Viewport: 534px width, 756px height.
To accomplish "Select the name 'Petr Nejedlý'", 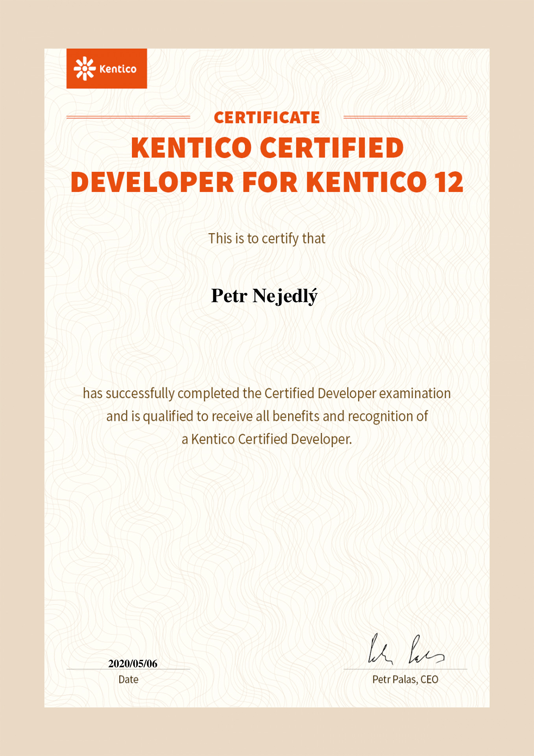I will (x=264, y=296).
